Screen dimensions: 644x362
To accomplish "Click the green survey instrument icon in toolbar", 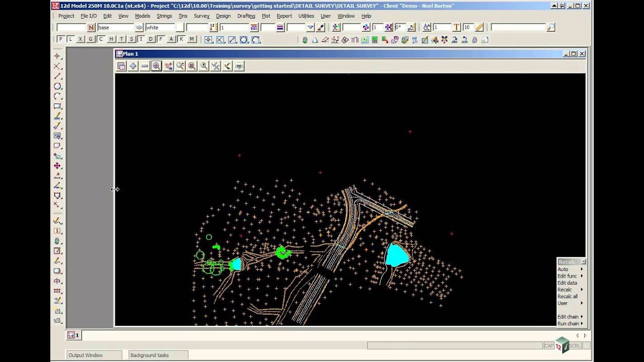I will pyautogui.click(x=305, y=40).
